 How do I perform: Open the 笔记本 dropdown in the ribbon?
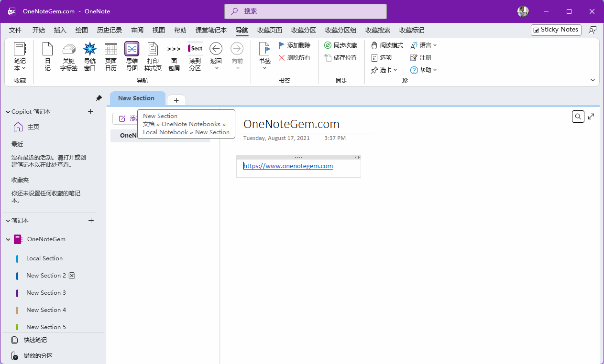tap(20, 56)
